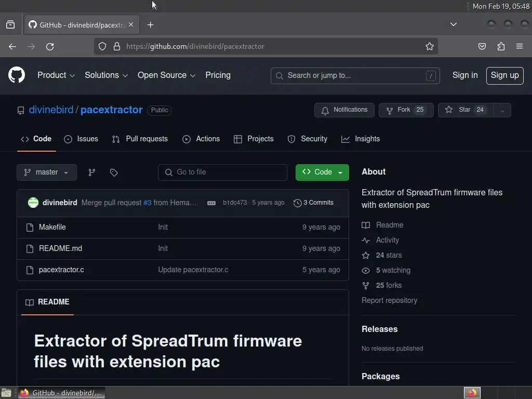The width and height of the screenshot is (532, 399).
Task: Open the Pricing link
Action: pyautogui.click(x=218, y=75)
